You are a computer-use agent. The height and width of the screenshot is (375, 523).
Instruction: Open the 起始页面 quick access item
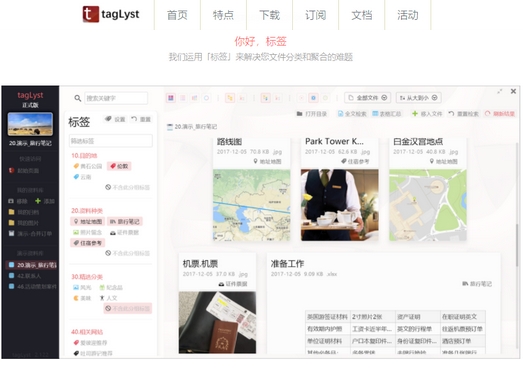(x=24, y=170)
